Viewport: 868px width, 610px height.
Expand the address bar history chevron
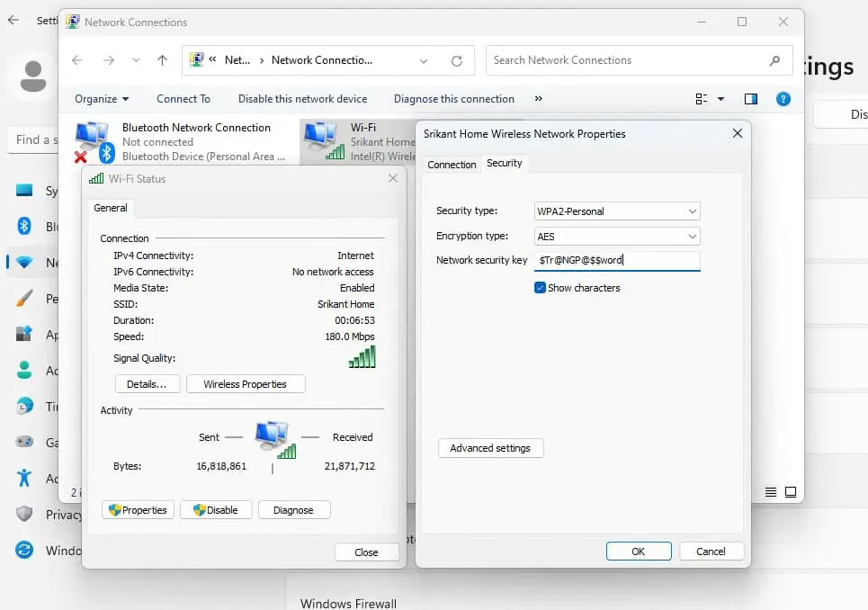424,60
